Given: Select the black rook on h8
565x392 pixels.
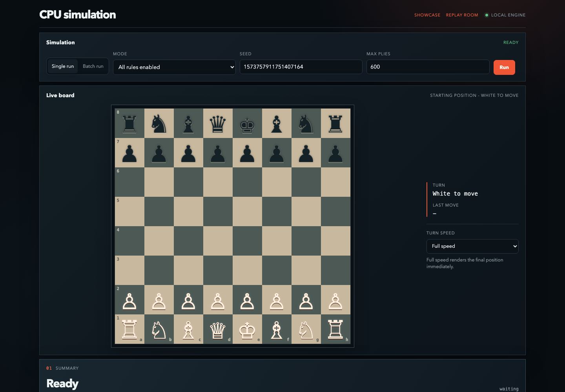Looking at the screenshot, I should click(x=335, y=123).
